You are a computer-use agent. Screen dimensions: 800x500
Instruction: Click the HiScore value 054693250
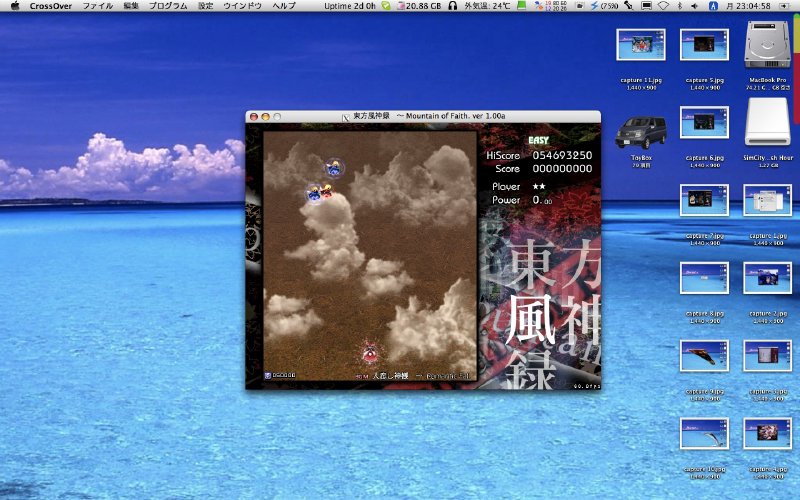click(562, 155)
